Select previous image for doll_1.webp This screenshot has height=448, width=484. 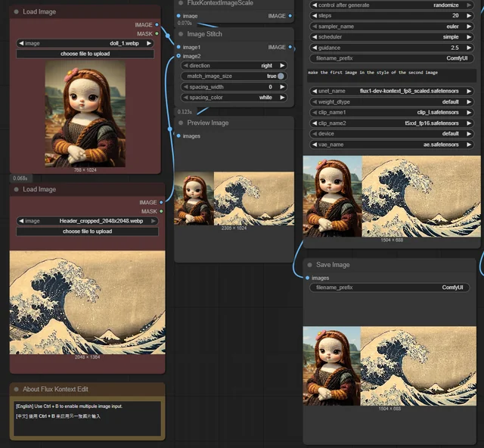point(21,43)
